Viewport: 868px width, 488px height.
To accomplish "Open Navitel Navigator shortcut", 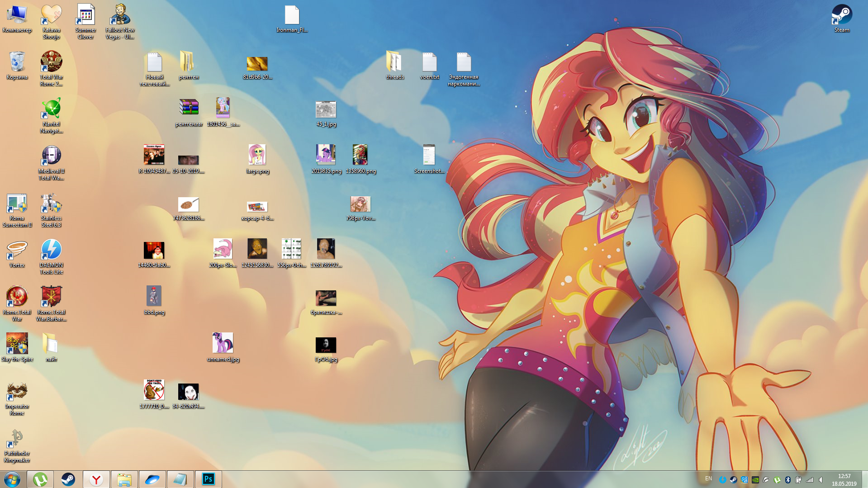I will click(51, 116).
